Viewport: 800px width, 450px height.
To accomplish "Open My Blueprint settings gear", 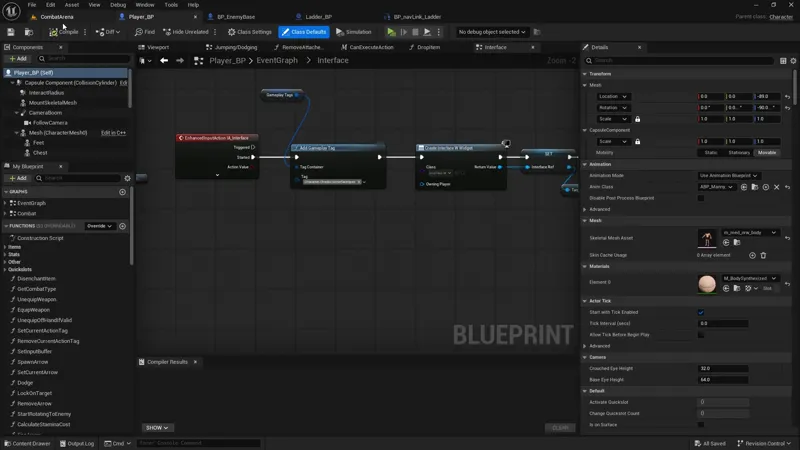I will (127, 178).
